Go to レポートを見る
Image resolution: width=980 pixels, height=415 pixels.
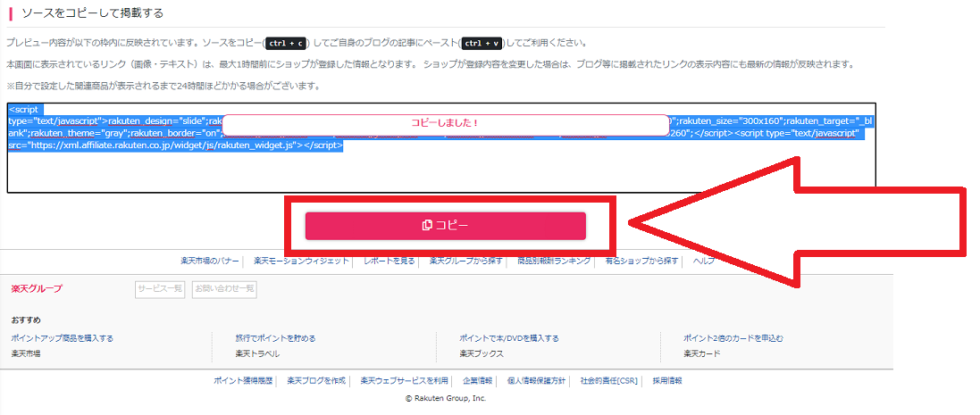click(x=389, y=261)
